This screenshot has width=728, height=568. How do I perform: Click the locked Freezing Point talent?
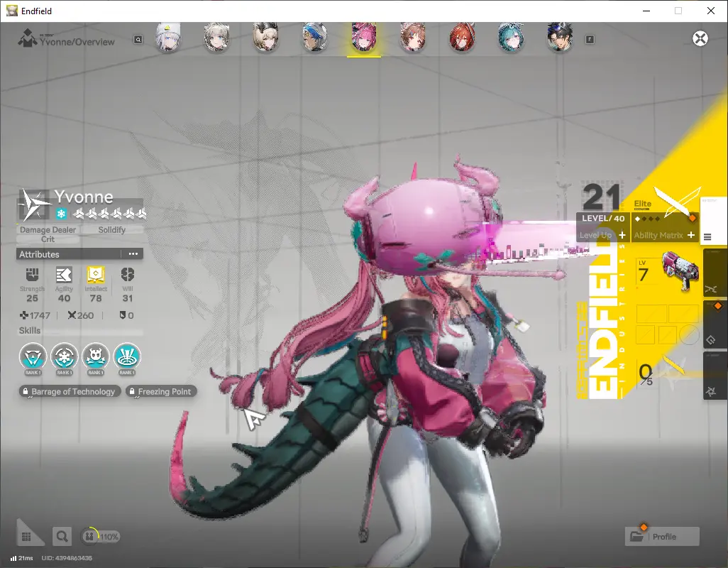[x=161, y=391]
